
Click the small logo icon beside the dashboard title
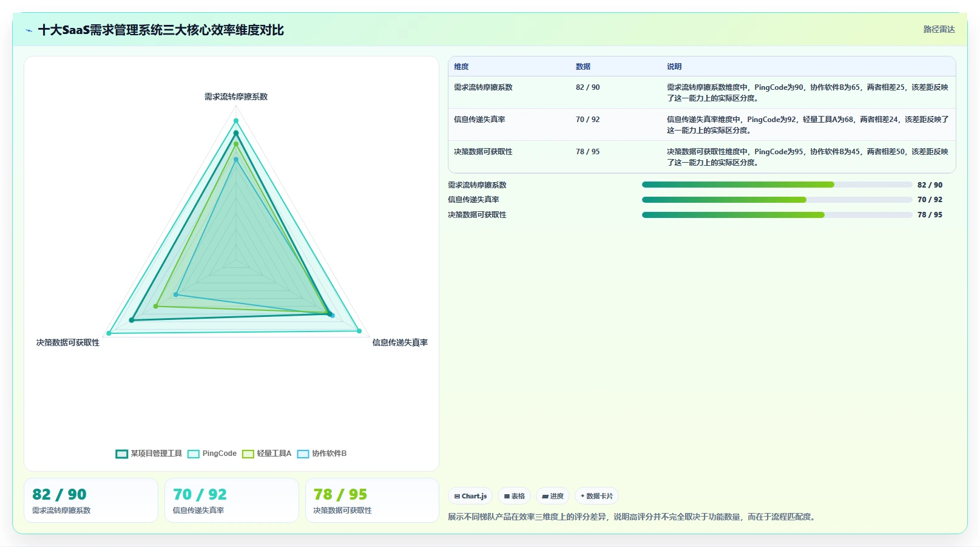point(29,30)
